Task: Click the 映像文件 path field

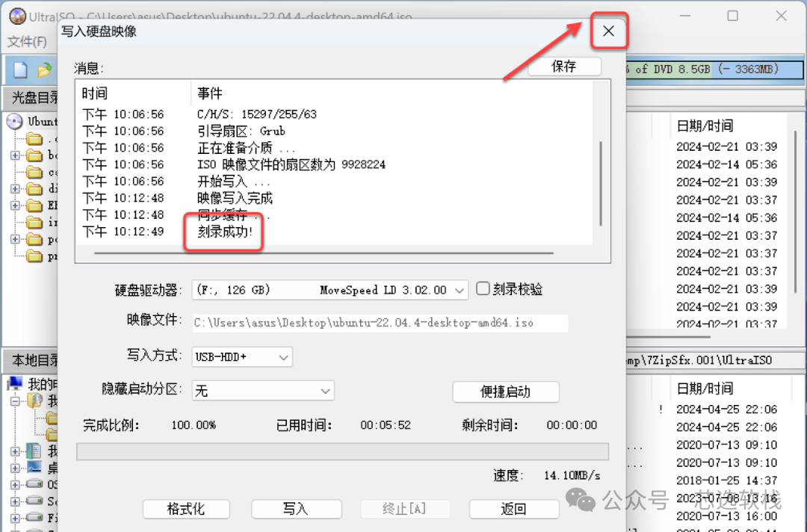Action: tap(380, 323)
